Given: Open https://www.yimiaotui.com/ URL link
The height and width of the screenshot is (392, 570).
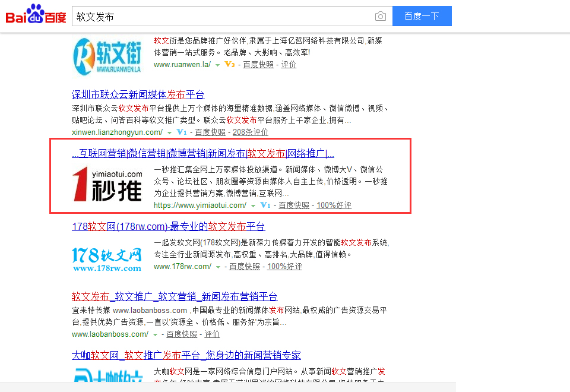Looking at the screenshot, I should [x=200, y=206].
